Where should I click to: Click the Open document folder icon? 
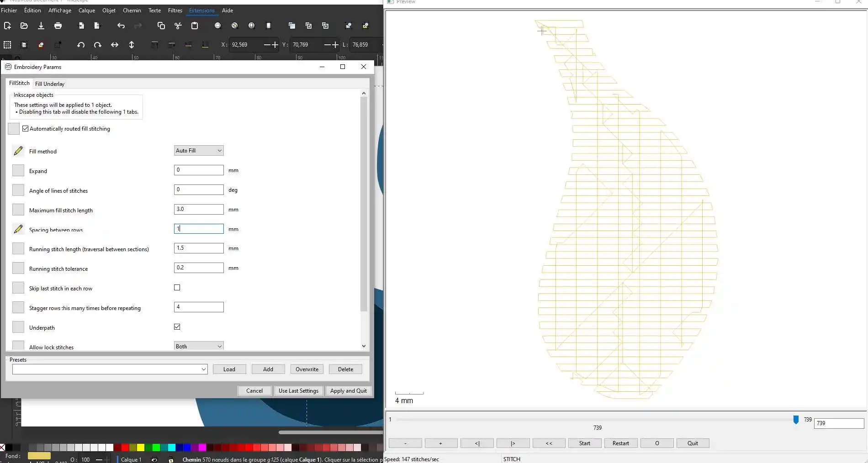24,26
